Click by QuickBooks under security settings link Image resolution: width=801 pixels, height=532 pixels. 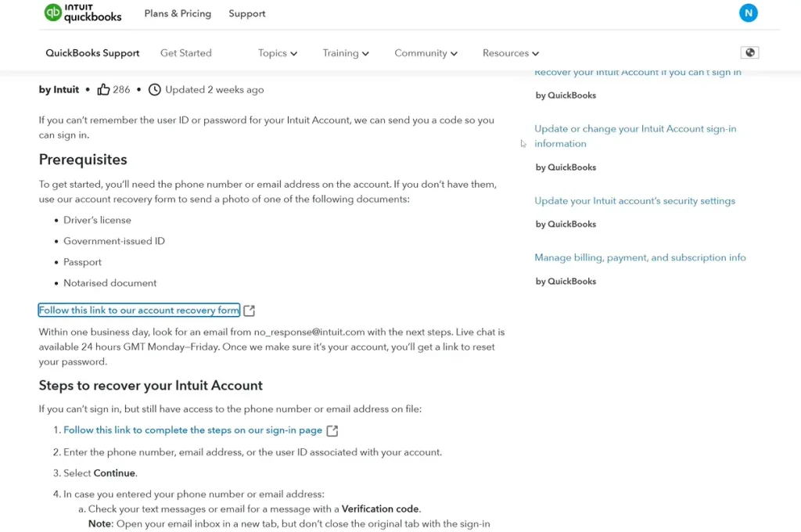pyautogui.click(x=566, y=225)
